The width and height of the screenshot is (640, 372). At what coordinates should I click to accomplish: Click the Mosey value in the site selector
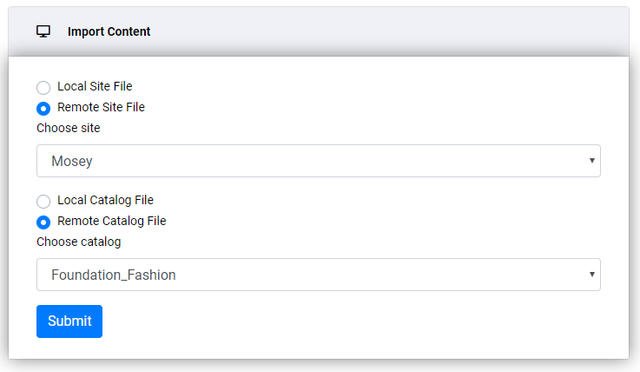tap(72, 161)
